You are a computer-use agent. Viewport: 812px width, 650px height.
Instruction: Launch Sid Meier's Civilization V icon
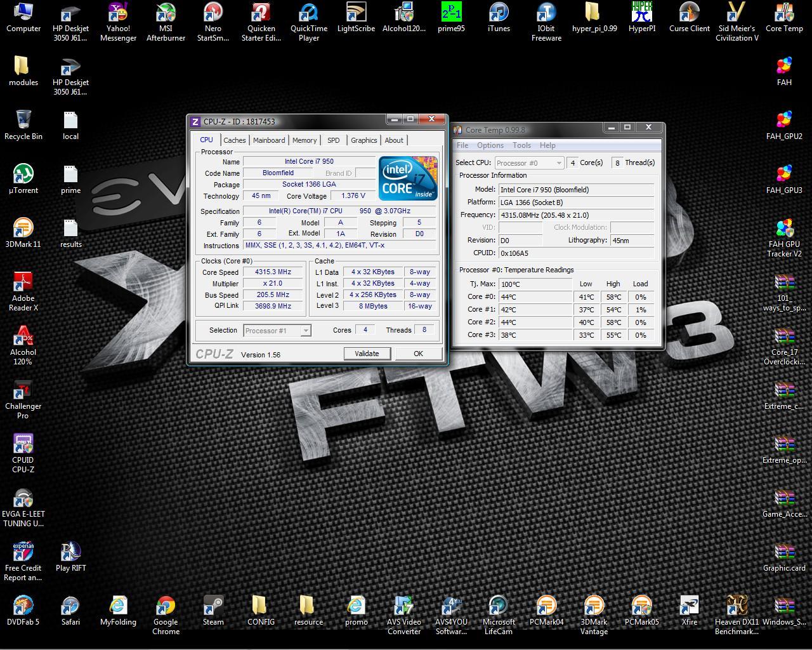tap(737, 22)
